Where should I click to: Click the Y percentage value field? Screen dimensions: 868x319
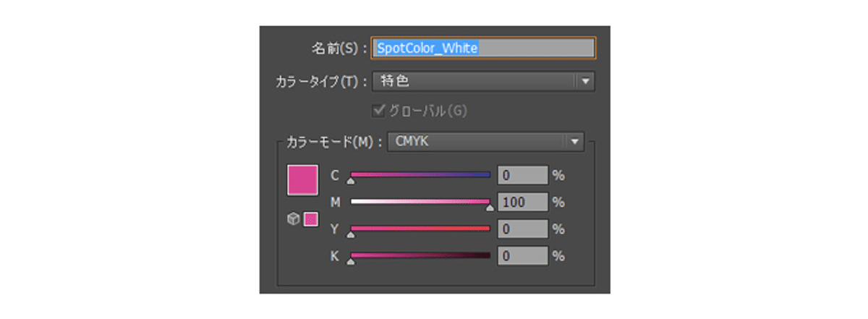click(x=522, y=229)
